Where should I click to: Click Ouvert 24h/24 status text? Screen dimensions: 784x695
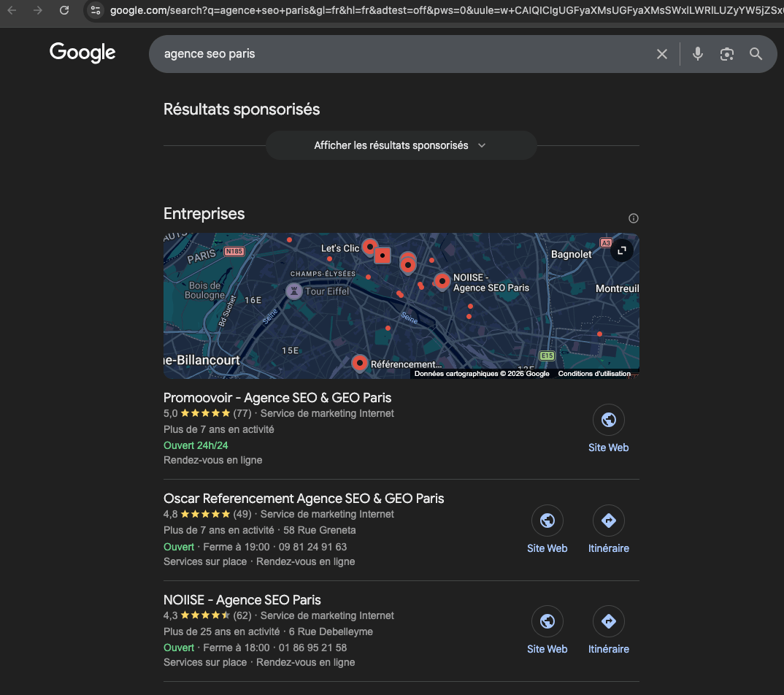196,445
